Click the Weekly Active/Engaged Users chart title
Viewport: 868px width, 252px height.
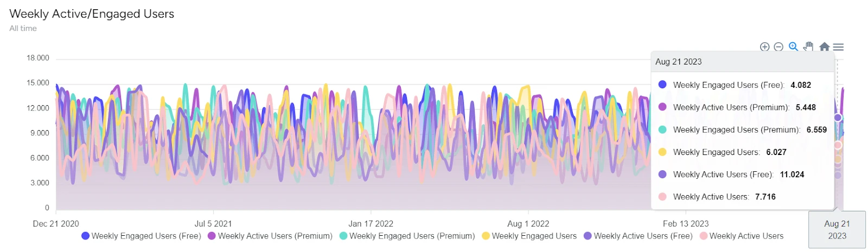tap(92, 14)
